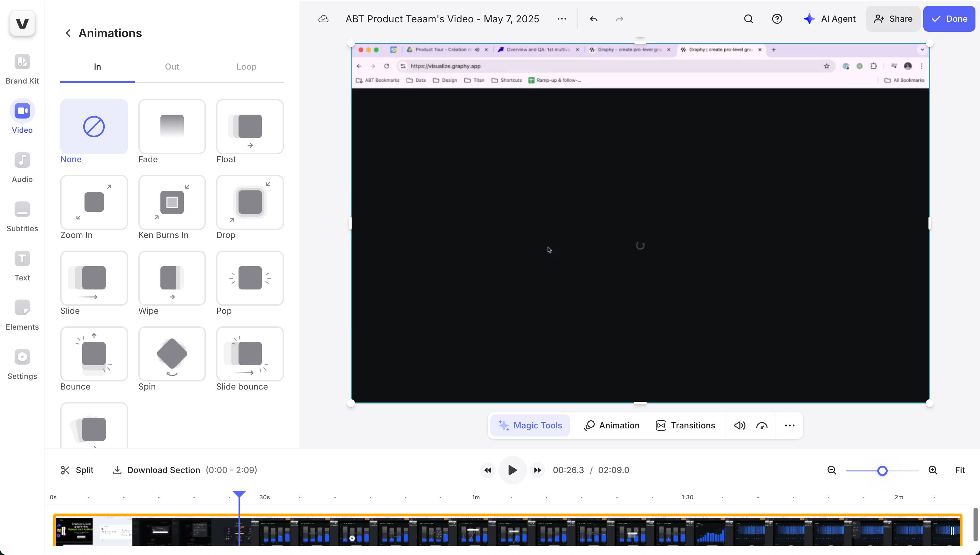Screen dimensions: 980x555
Task: Switch to the Out animations tab
Action: pos(172,67)
